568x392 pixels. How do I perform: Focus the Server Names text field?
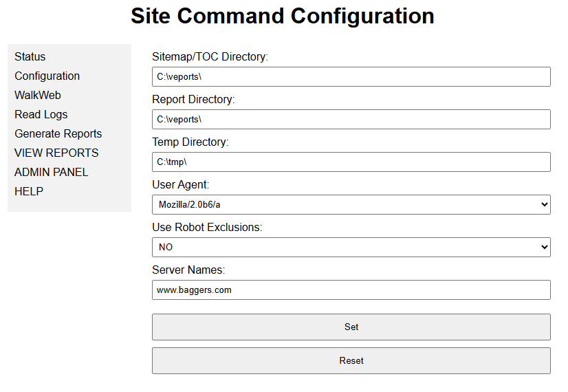[351, 290]
